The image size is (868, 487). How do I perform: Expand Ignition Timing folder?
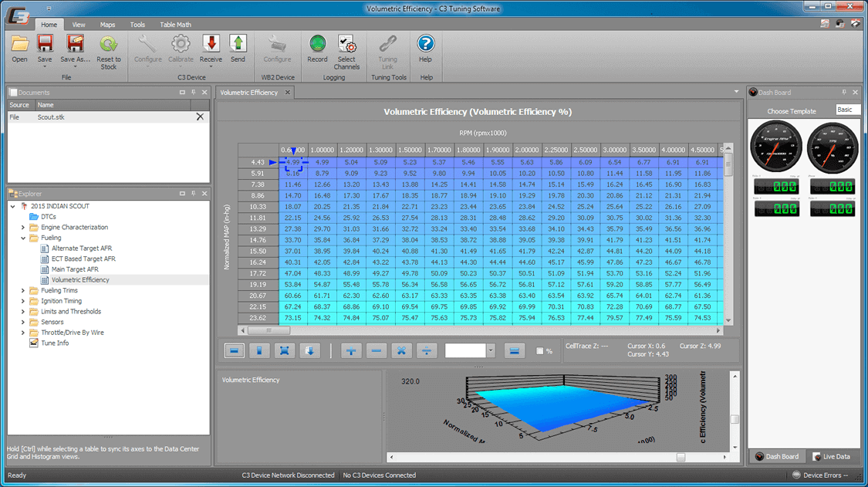point(23,301)
